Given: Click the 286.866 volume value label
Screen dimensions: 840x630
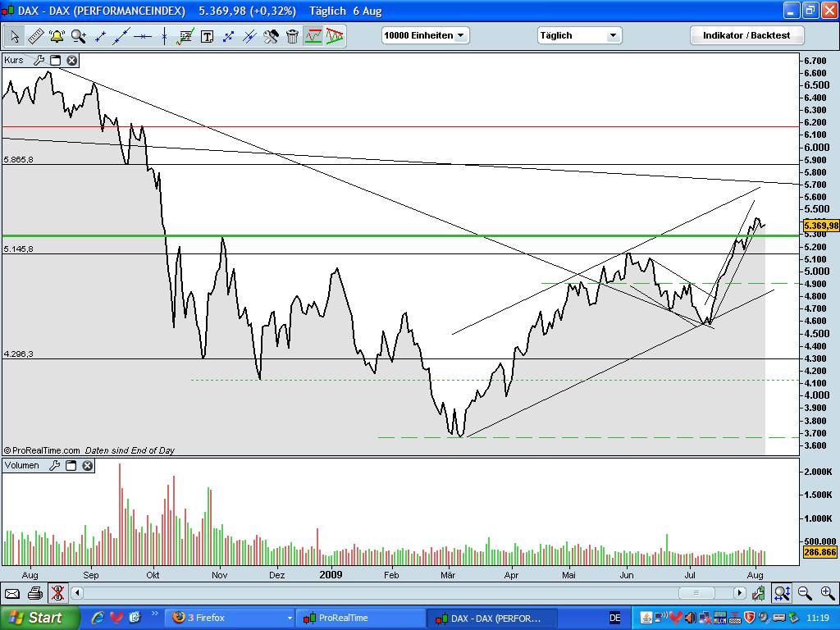Looking at the screenshot, I should click(820, 552).
